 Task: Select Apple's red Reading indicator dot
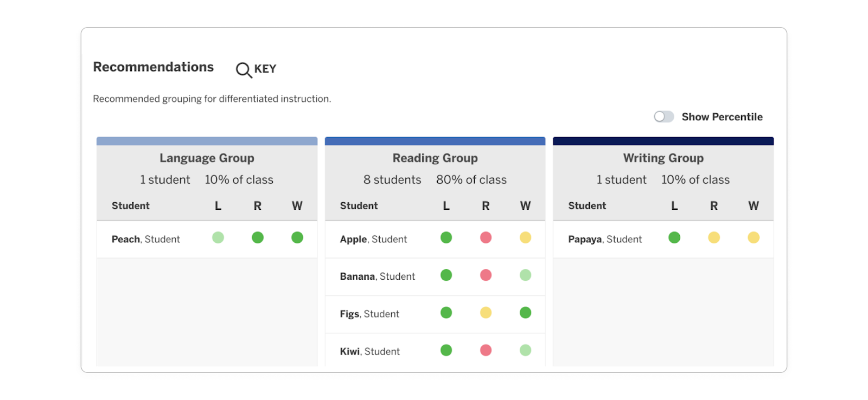coord(486,237)
